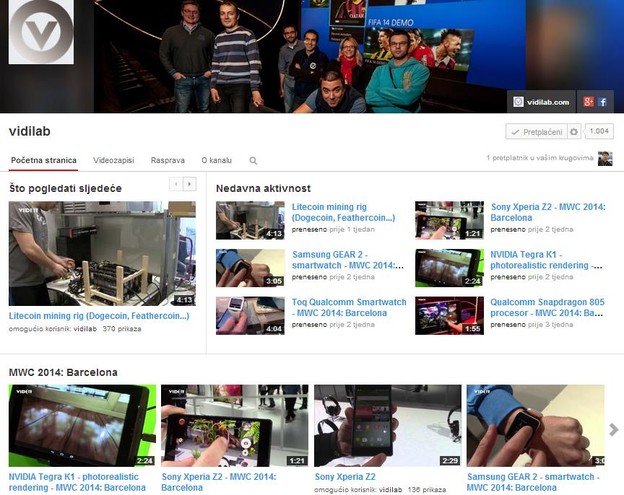Play NVIDIA Tegra K1 video in MWC playlist
The height and width of the screenshot is (495, 624).
click(x=82, y=425)
